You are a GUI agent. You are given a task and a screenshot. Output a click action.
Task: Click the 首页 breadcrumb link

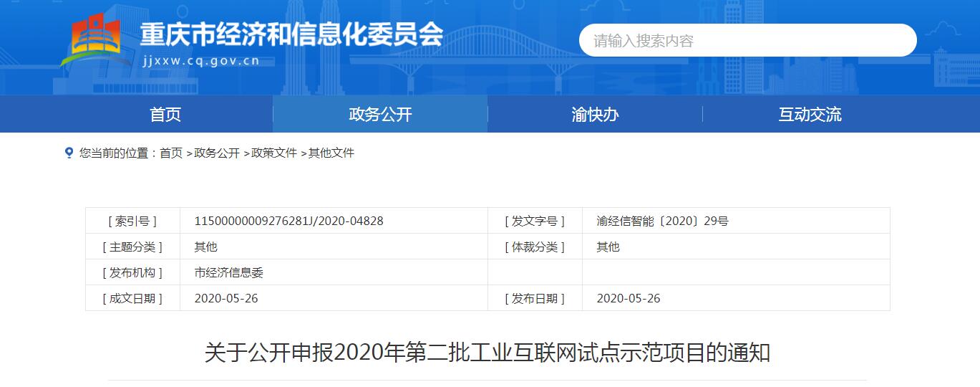[x=170, y=153]
